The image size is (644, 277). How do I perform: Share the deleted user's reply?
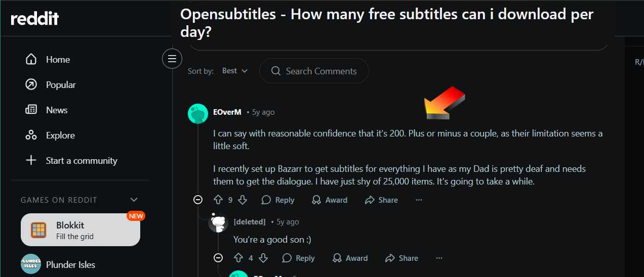point(401,258)
